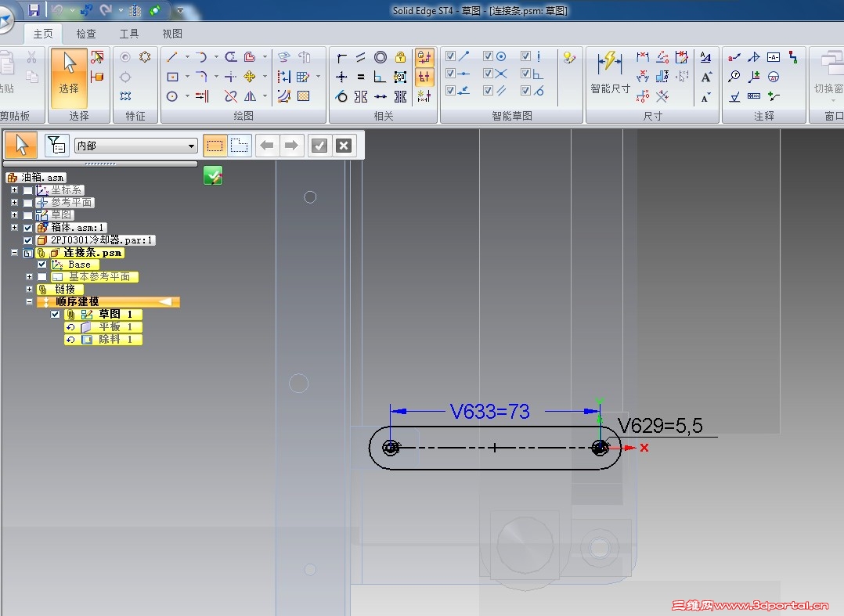Image resolution: width=844 pixels, height=616 pixels.
Task: Apply the Perpendicular relationship tool
Action: click(380, 77)
